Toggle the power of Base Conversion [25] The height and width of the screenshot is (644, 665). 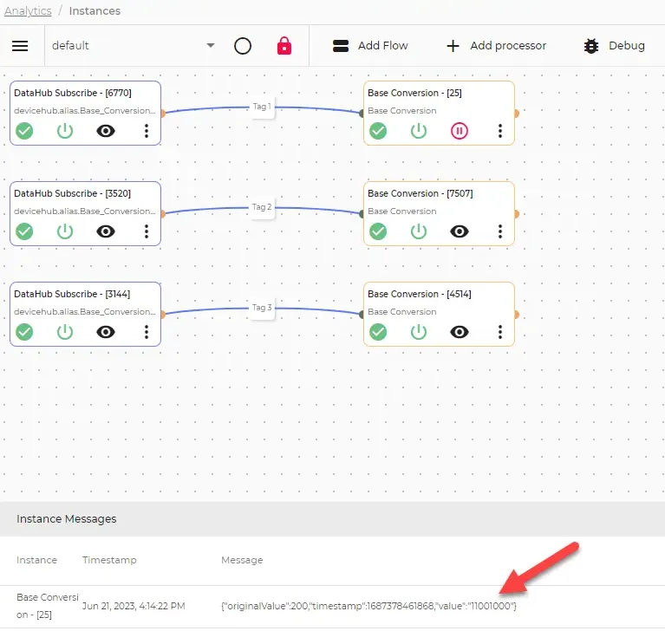point(419,131)
